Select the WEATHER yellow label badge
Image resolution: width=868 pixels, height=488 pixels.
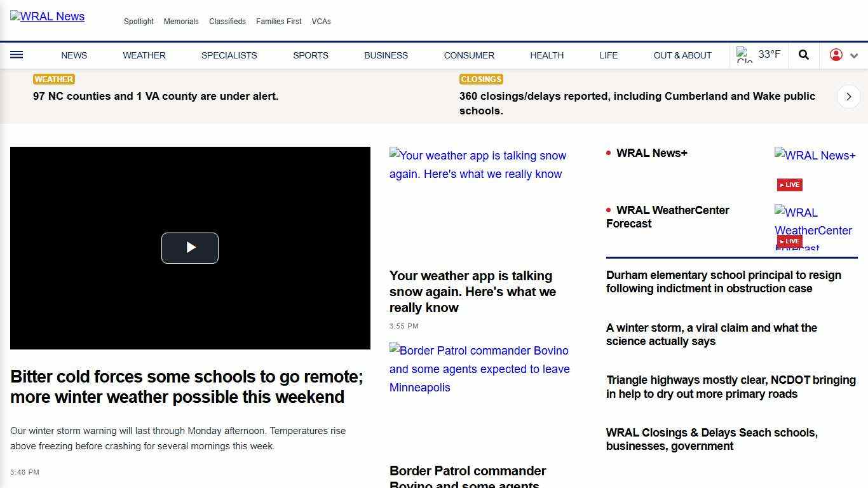(53, 79)
